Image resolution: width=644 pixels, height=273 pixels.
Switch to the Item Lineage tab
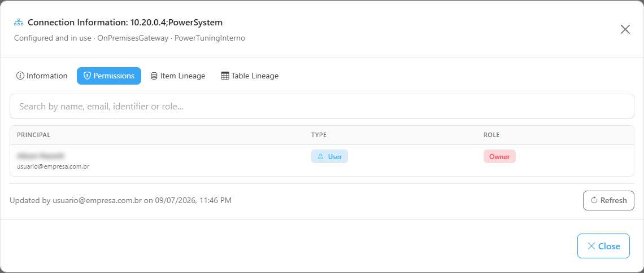point(178,76)
